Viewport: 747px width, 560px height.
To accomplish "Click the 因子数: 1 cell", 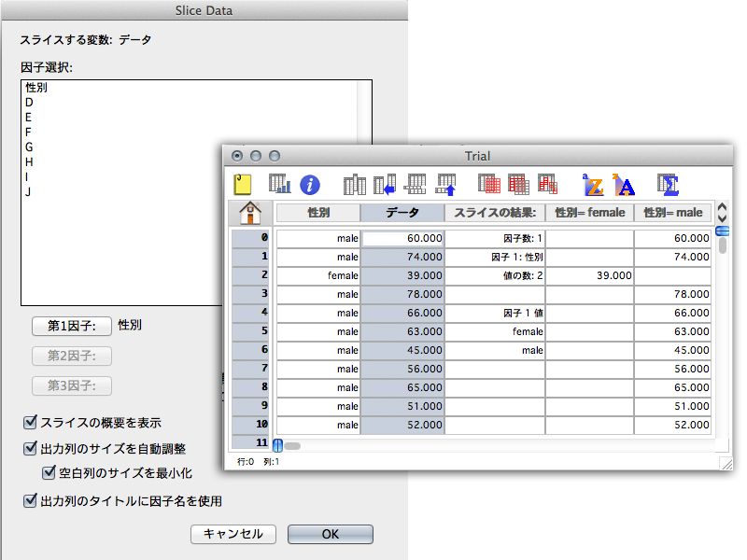I will point(495,238).
